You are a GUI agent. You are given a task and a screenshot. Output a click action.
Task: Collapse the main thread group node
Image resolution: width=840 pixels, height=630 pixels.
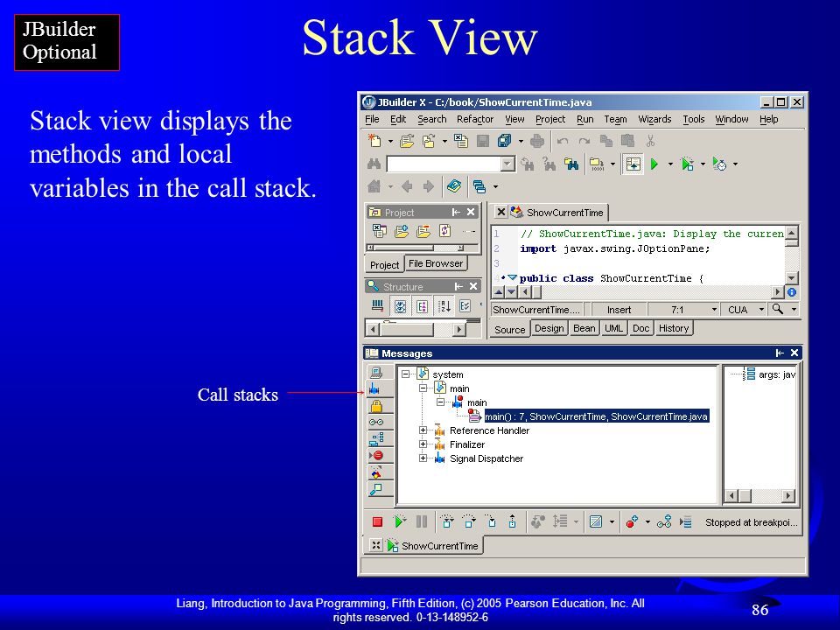[x=423, y=388]
